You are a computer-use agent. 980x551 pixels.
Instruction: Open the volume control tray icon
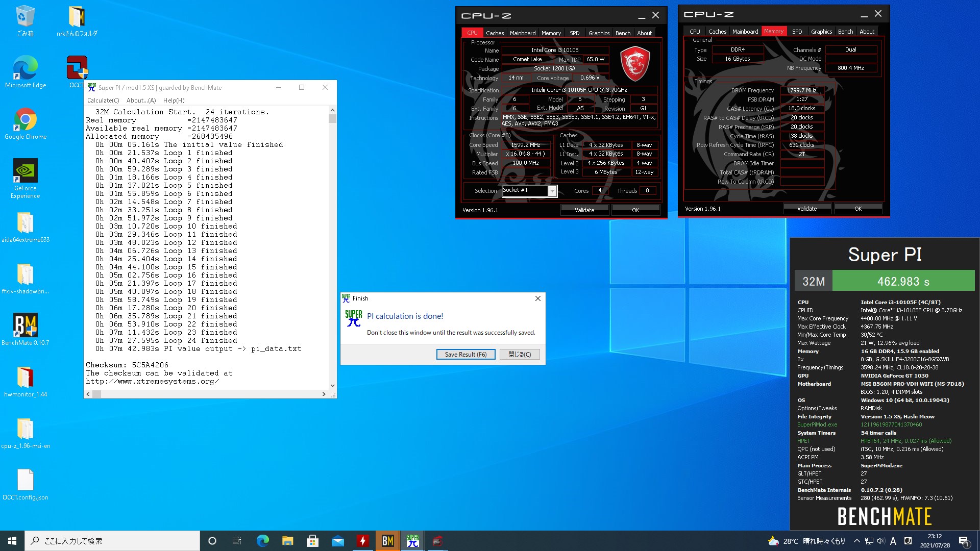(881, 541)
